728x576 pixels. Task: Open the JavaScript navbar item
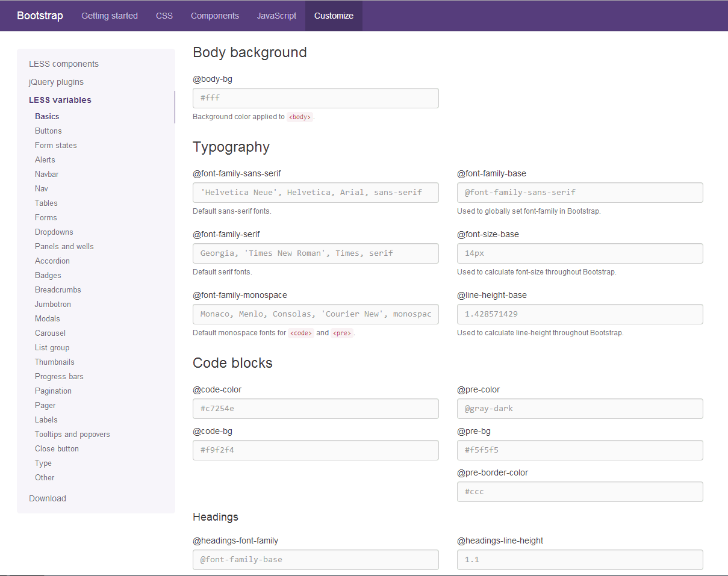click(276, 16)
